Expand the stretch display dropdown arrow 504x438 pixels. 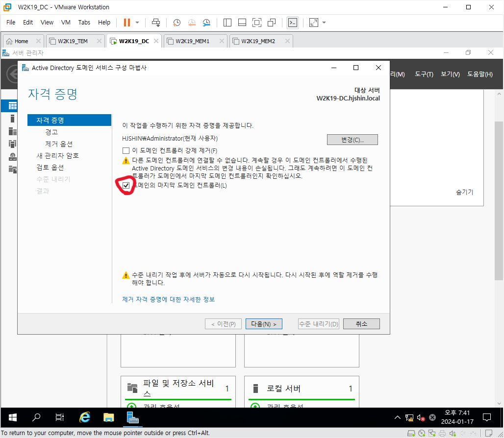pyautogui.click(x=324, y=23)
